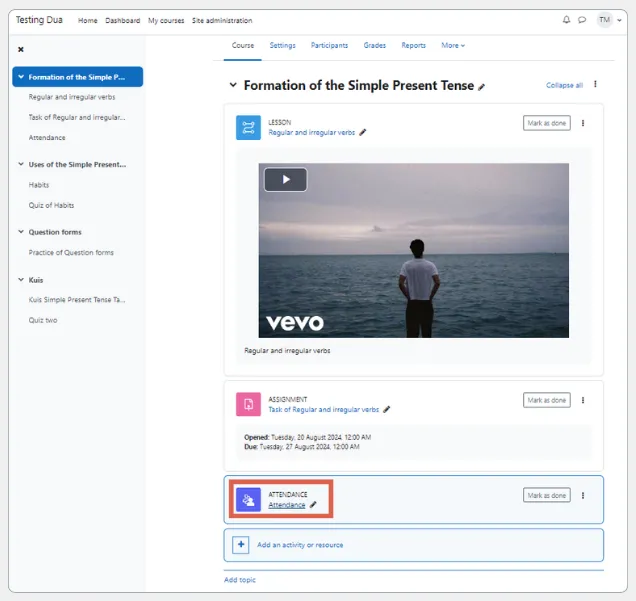Viewport: 636px width, 601px height.
Task: Collapse the Formation of the Simple Present Tense section
Action: pyautogui.click(x=233, y=85)
